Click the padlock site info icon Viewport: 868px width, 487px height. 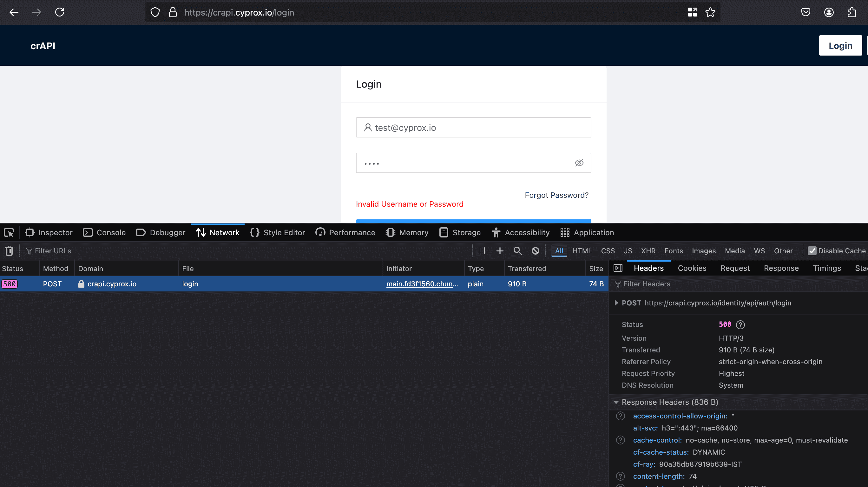173,12
